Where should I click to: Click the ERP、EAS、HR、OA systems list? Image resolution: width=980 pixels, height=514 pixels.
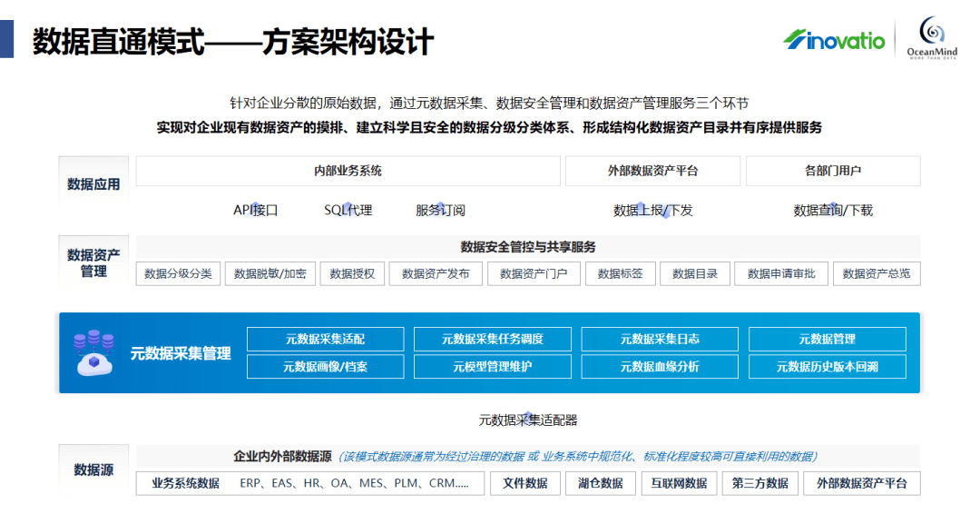[x=355, y=483]
